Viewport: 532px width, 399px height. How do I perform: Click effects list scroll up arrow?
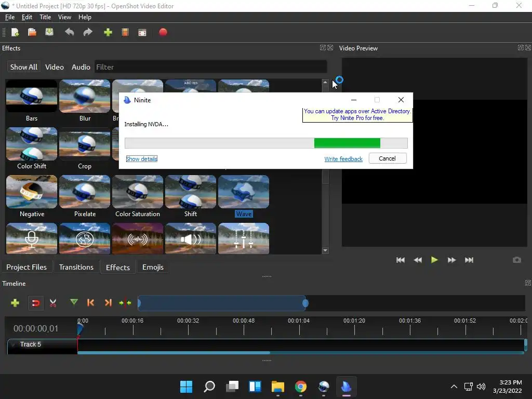point(325,82)
